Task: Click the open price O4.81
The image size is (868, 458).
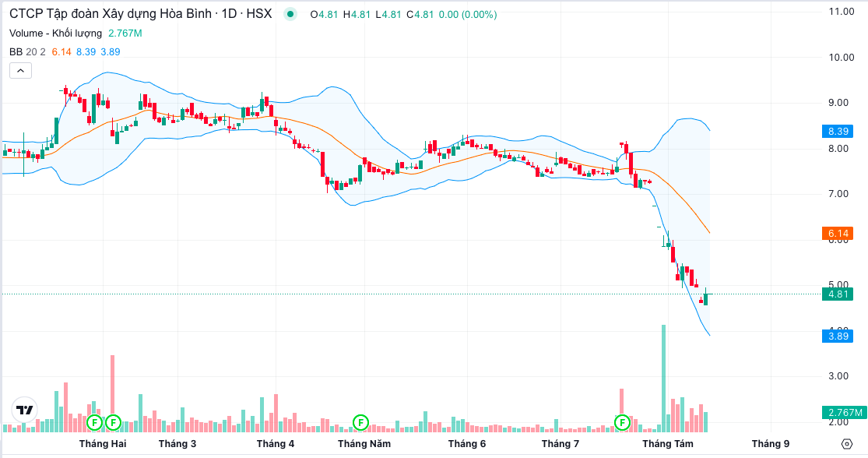Action: (x=324, y=15)
